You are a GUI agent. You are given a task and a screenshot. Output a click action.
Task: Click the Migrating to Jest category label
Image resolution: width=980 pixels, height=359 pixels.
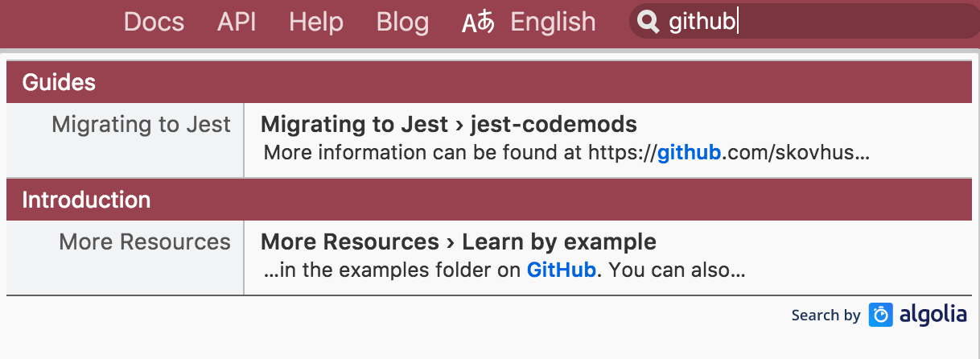point(141,125)
